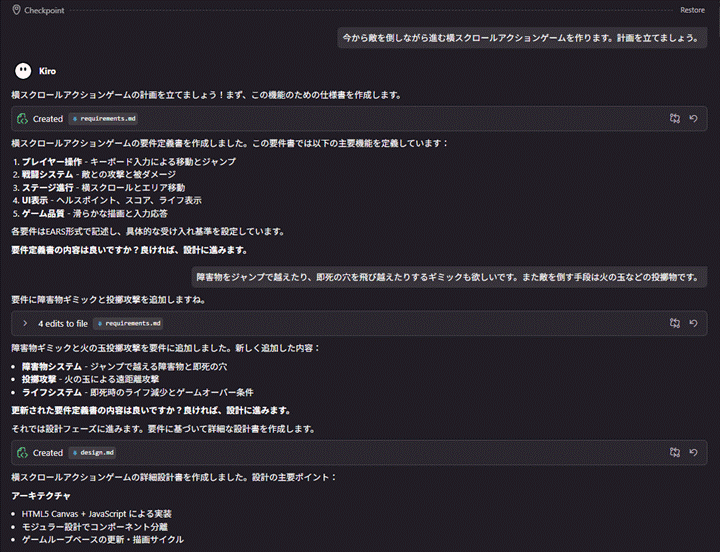Click the Checkpoint pin icon
Viewport: 720px width, 552px height.
(15, 10)
